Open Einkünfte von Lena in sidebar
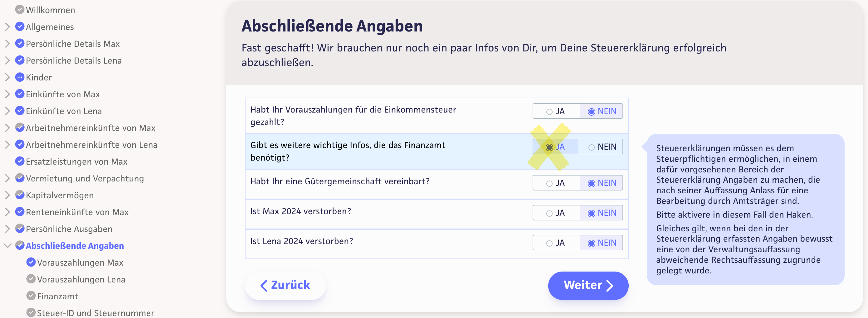The width and height of the screenshot is (868, 318). click(x=63, y=111)
